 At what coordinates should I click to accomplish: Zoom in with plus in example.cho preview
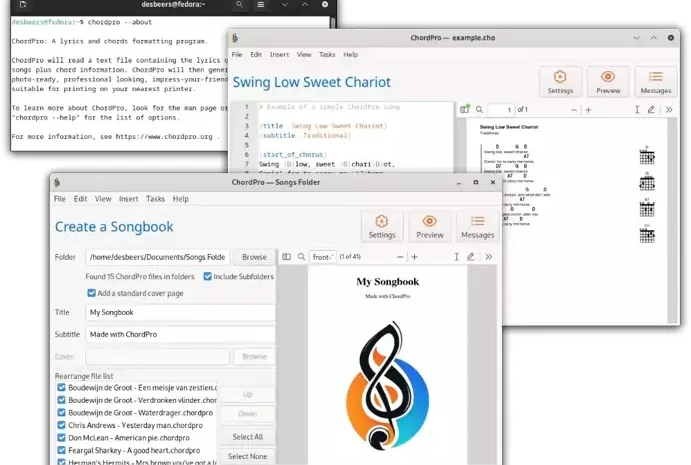coord(588,110)
